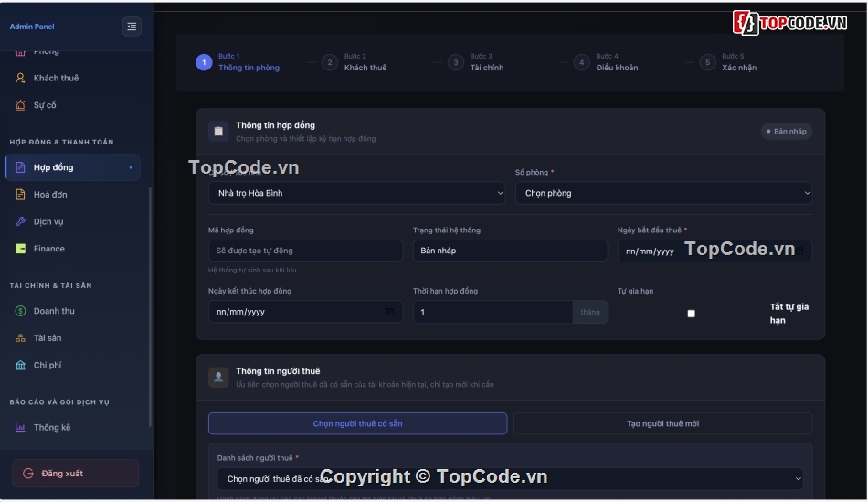This screenshot has height=502, width=868.
Task: Open calendar picker for Ngày kết thúc hợp đồng
Action: (390, 312)
